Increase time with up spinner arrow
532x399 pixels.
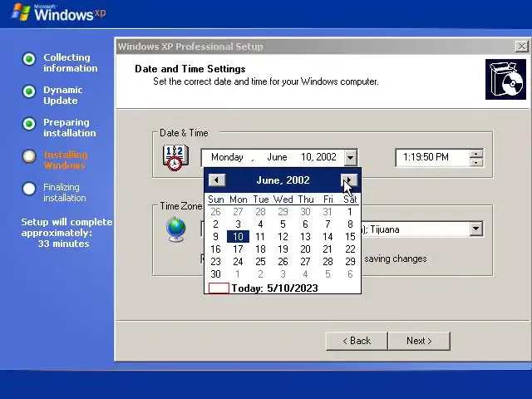coord(476,154)
